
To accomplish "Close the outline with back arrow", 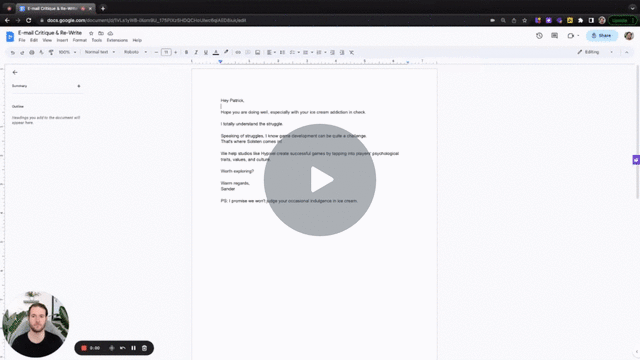I will 15,72.
